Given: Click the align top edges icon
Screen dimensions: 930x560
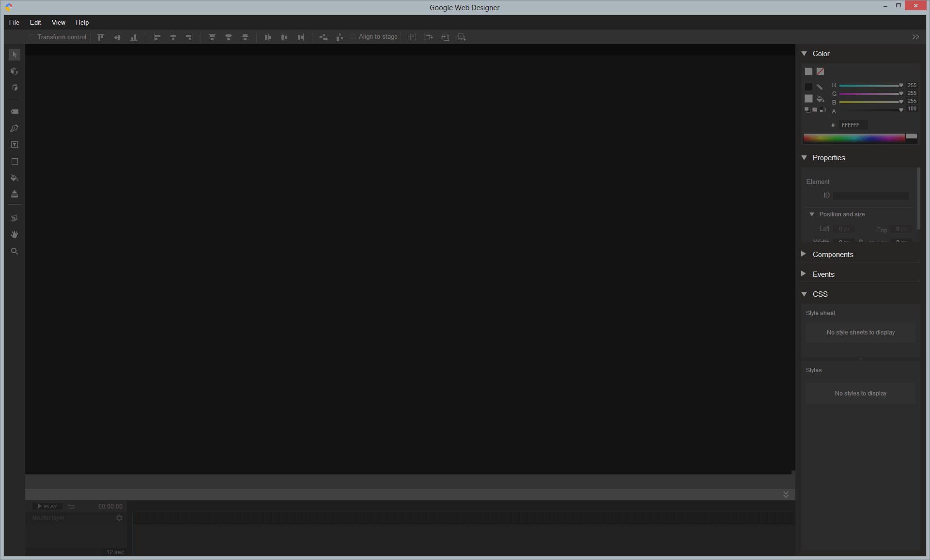Looking at the screenshot, I should (101, 37).
